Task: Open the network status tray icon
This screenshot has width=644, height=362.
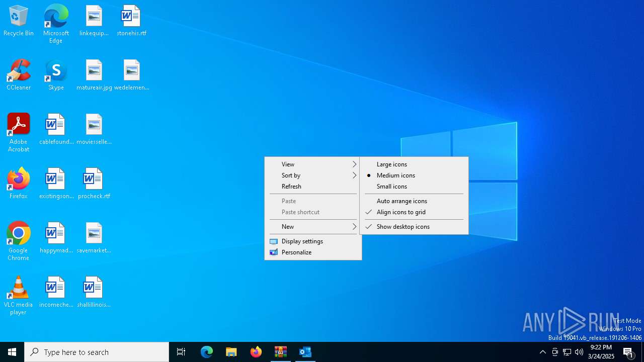Action: (567, 352)
